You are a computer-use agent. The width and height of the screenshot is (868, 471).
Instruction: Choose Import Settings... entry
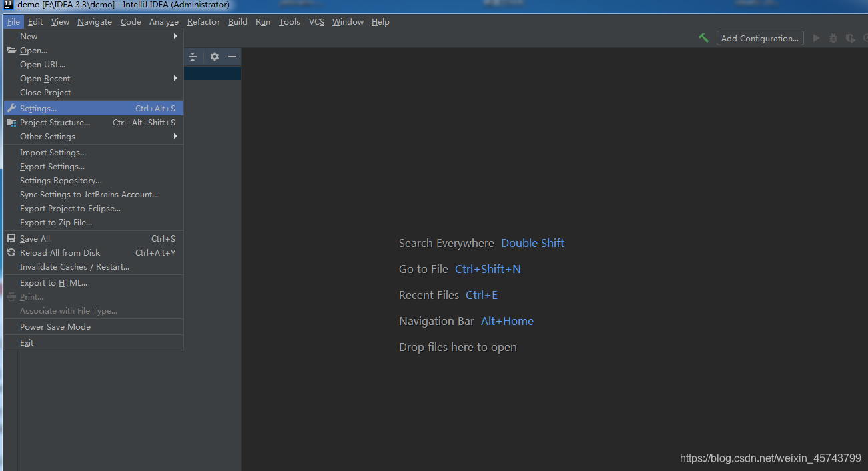click(93, 153)
